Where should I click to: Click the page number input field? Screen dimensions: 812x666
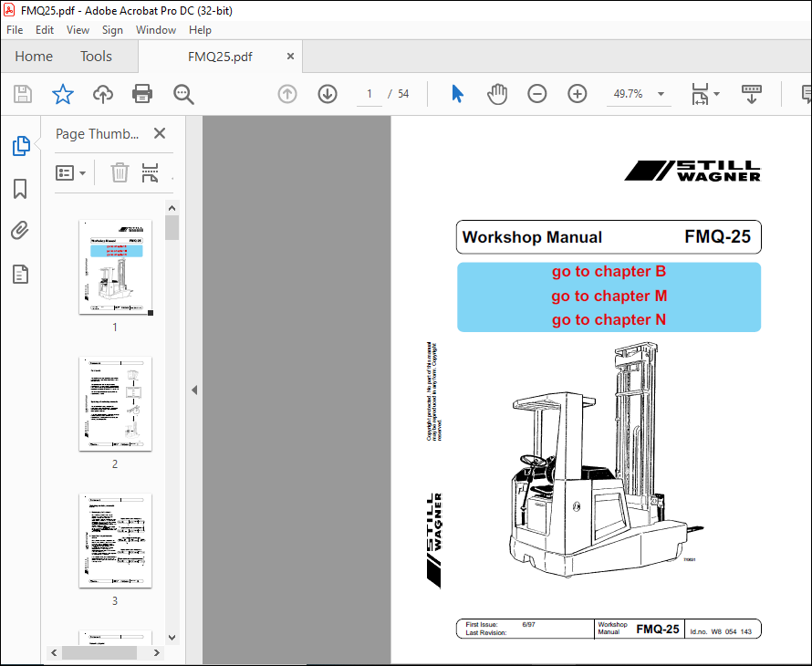tap(370, 94)
